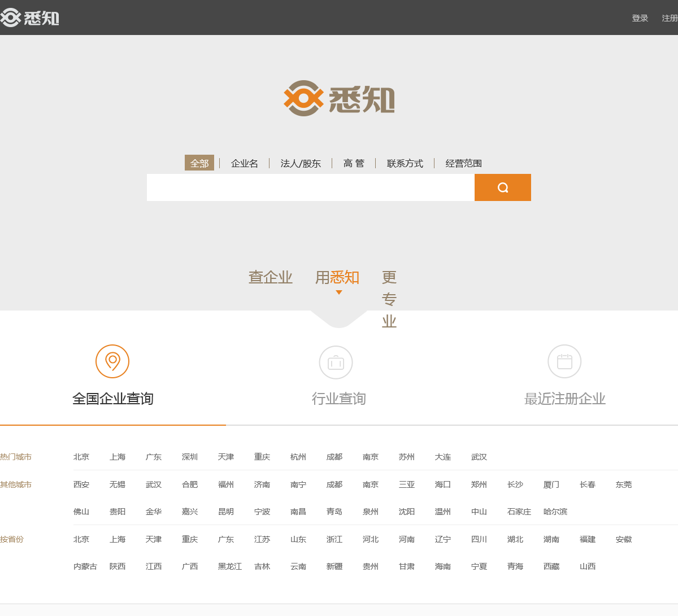Screen dimensions: 678x616
Task: Open the 注册 register link
Action: (670, 18)
